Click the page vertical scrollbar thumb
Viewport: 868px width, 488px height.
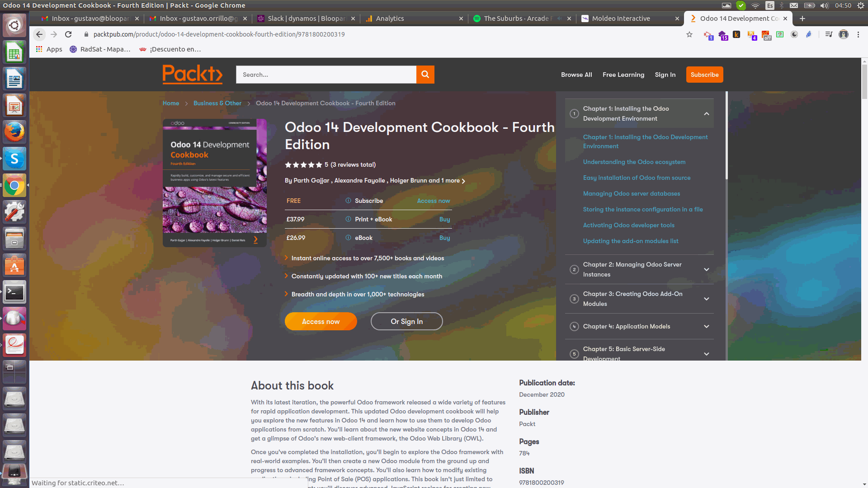pos(864,81)
